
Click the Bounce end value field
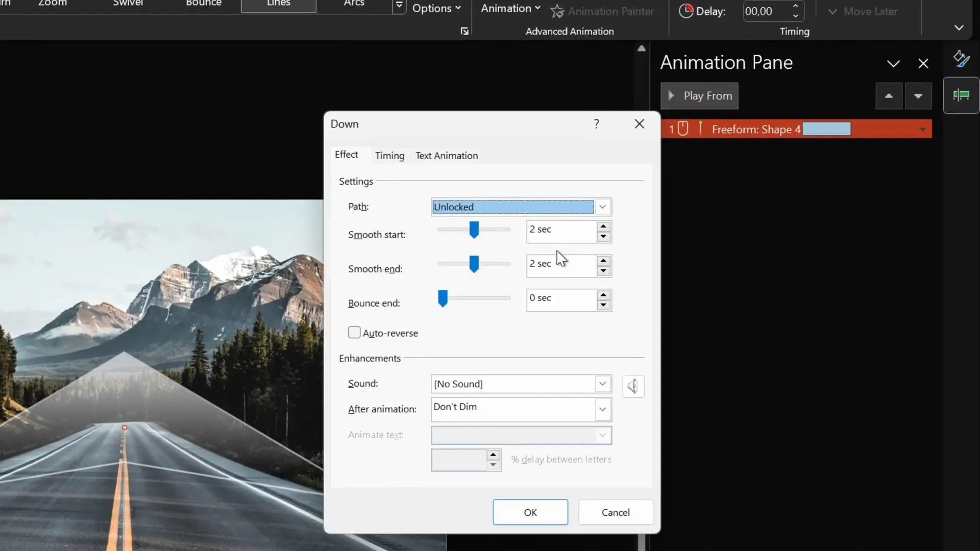tap(561, 300)
